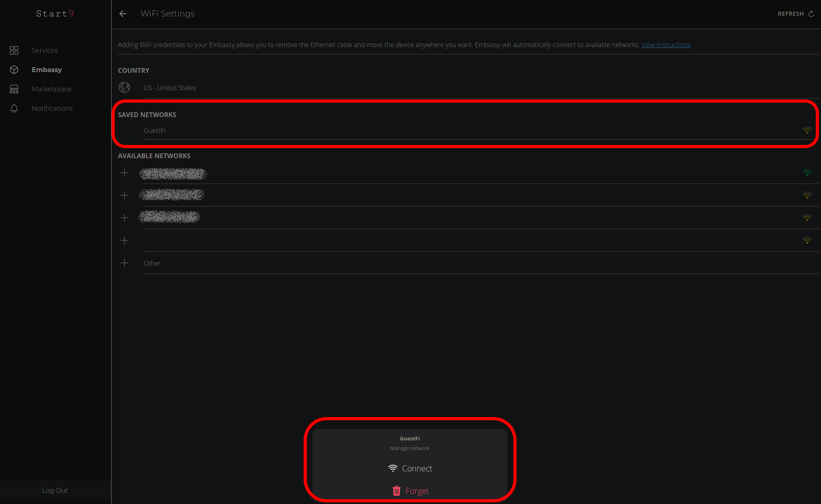This screenshot has height=504, width=821.
Task: Click the Log Out button
Action: click(x=55, y=490)
